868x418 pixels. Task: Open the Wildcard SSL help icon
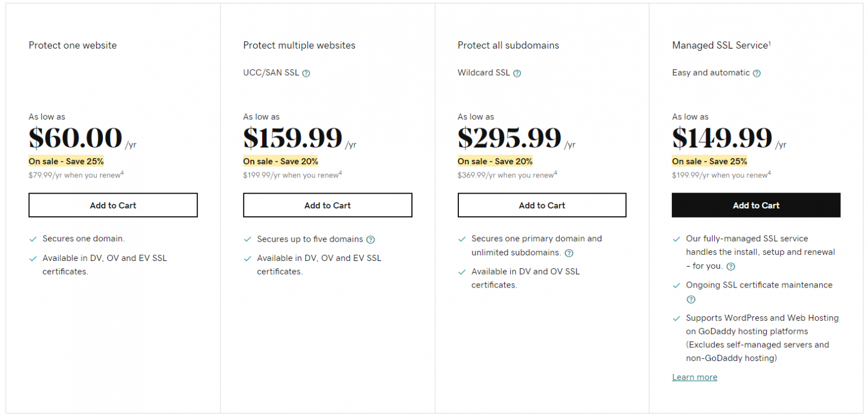[x=518, y=73]
